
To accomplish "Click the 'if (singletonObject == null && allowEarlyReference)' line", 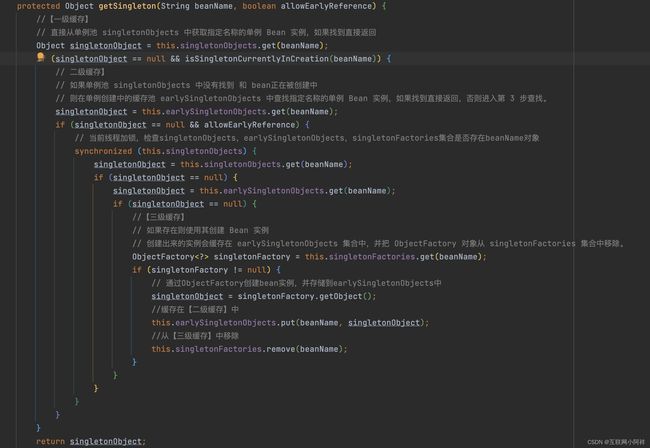I will pyautogui.click(x=182, y=125).
